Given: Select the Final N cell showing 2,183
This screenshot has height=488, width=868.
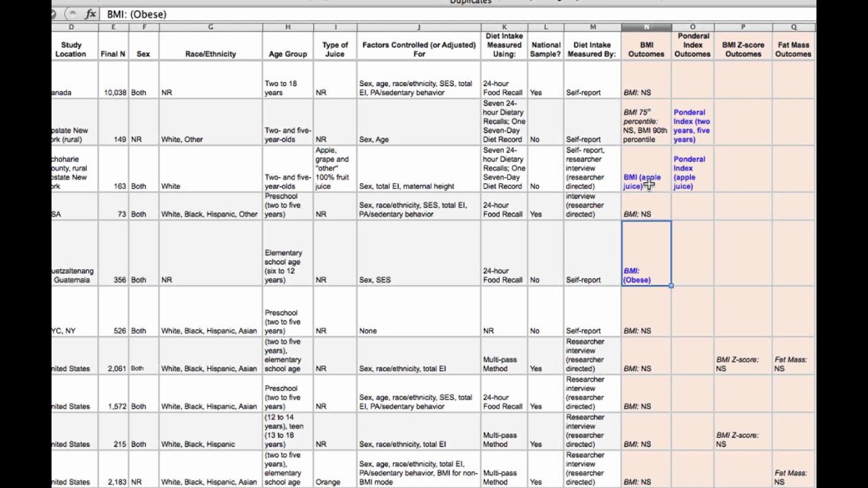Looking at the screenshot, I should (113, 470).
